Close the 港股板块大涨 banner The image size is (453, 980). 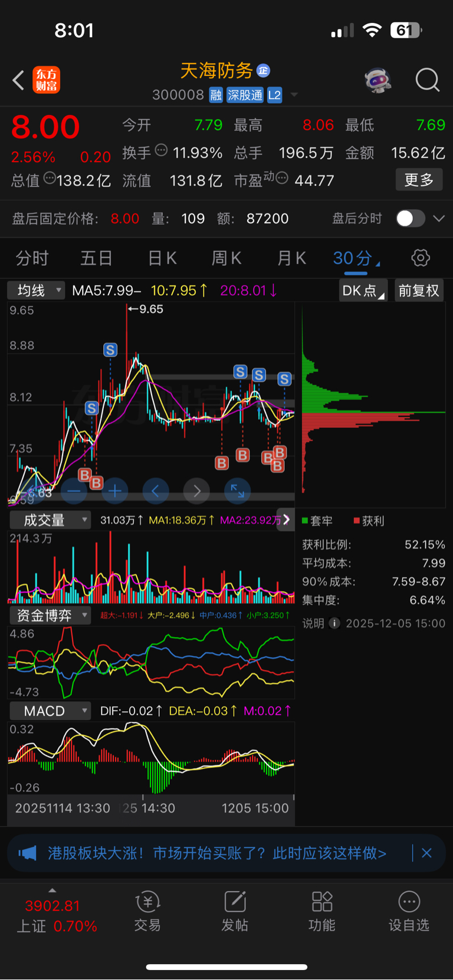pos(426,853)
